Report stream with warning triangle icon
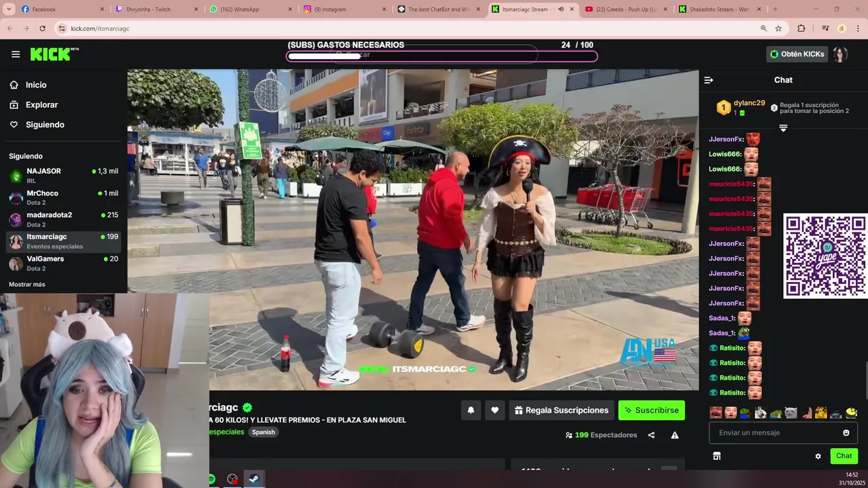Viewport: 868px width, 488px height. pyautogui.click(x=675, y=435)
